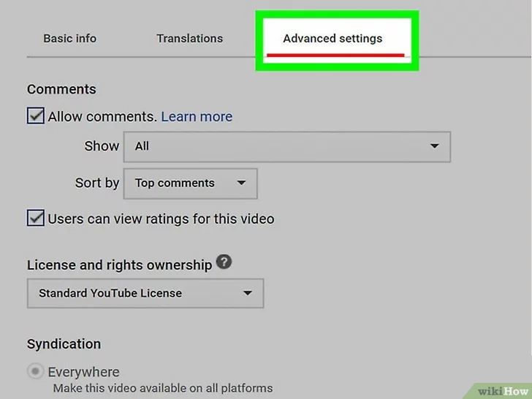The height and width of the screenshot is (399, 532).
Task: Click the Sort by label
Action: coord(97,183)
